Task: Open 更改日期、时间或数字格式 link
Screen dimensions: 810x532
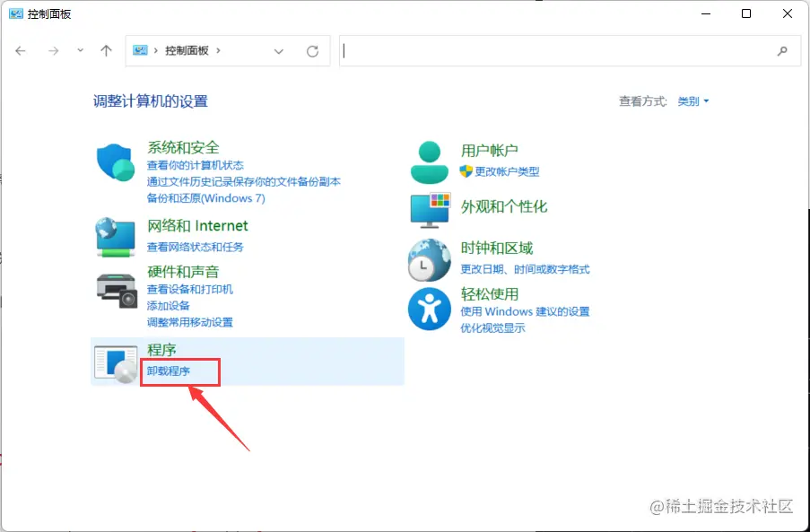Action: coord(526,269)
